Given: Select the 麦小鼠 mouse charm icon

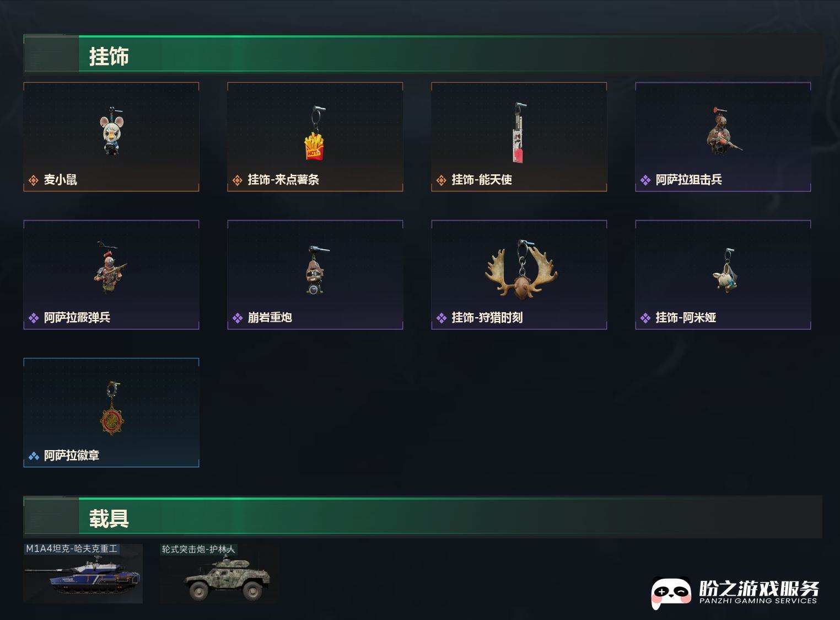Looking at the screenshot, I should pyautogui.click(x=111, y=131).
